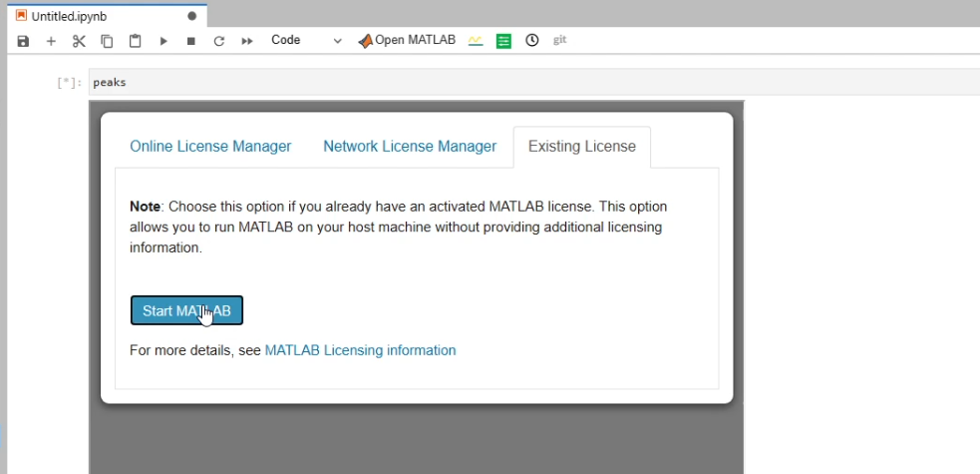Open the MATLAB Licensing information link
Viewport: 980px width, 474px height.
click(361, 350)
